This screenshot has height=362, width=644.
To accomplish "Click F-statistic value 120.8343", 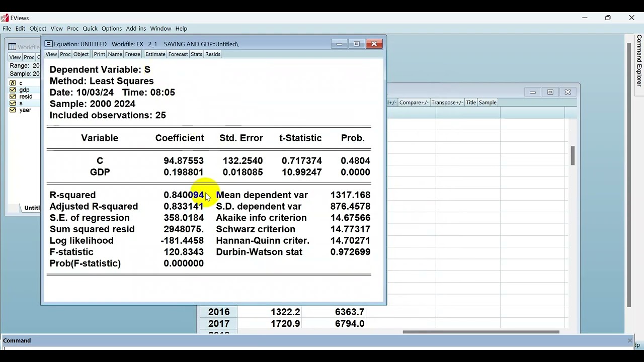I will (x=184, y=252).
